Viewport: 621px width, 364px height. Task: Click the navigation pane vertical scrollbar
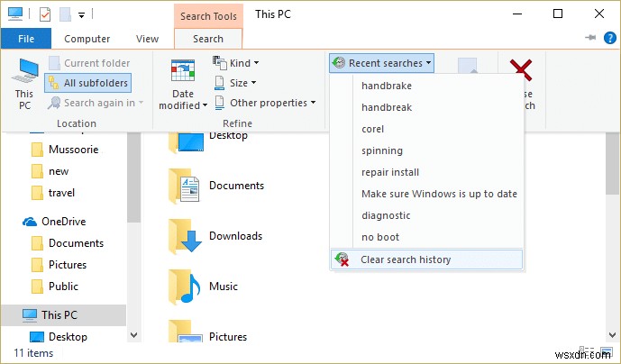[134, 180]
